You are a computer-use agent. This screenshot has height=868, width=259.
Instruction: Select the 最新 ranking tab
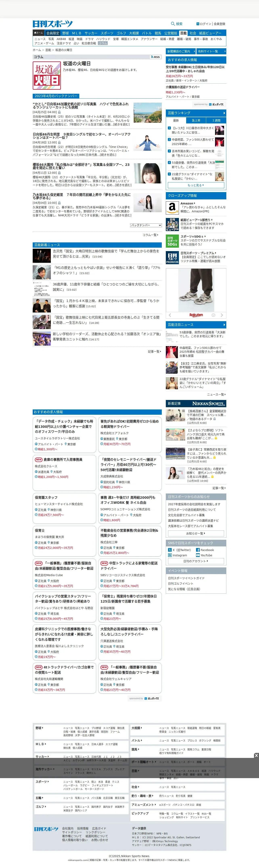click(176, 120)
